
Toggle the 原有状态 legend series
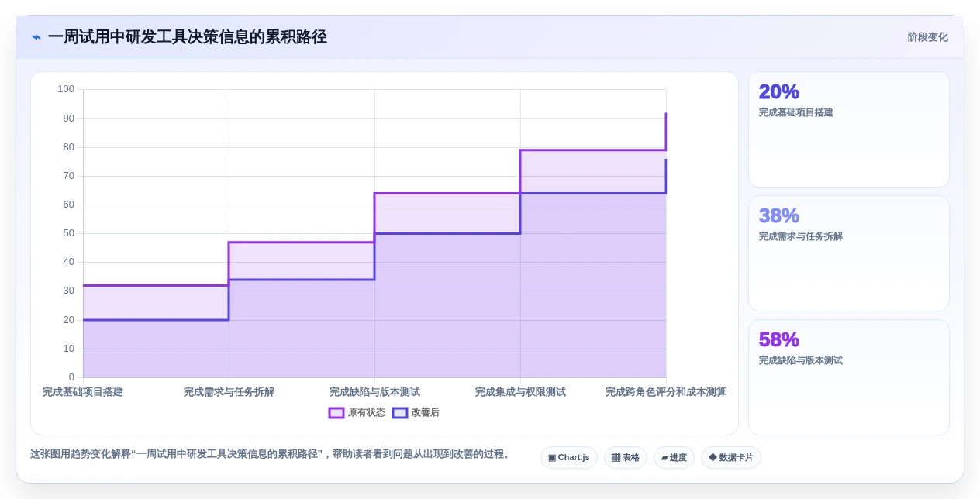(x=357, y=413)
